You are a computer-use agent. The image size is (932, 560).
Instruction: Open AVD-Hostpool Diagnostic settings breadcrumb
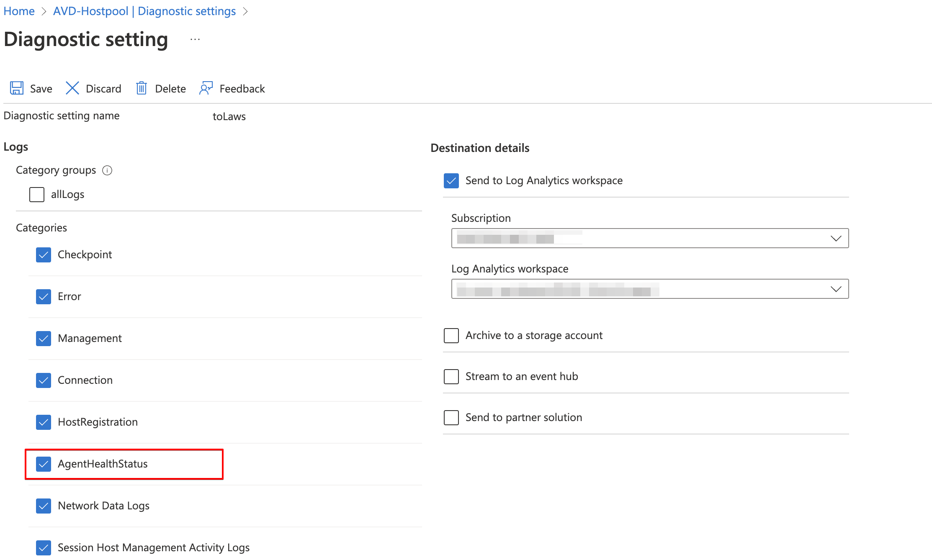coord(144,11)
